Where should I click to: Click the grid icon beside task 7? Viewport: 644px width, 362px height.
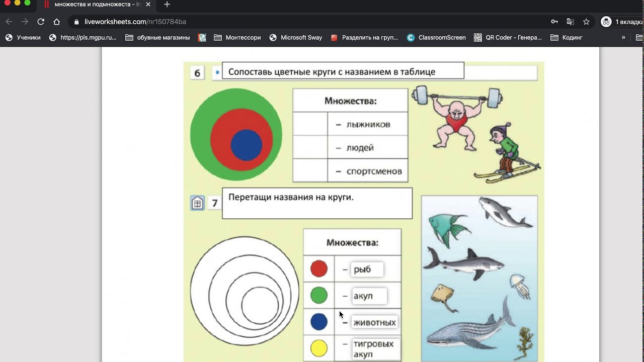pos(197,203)
